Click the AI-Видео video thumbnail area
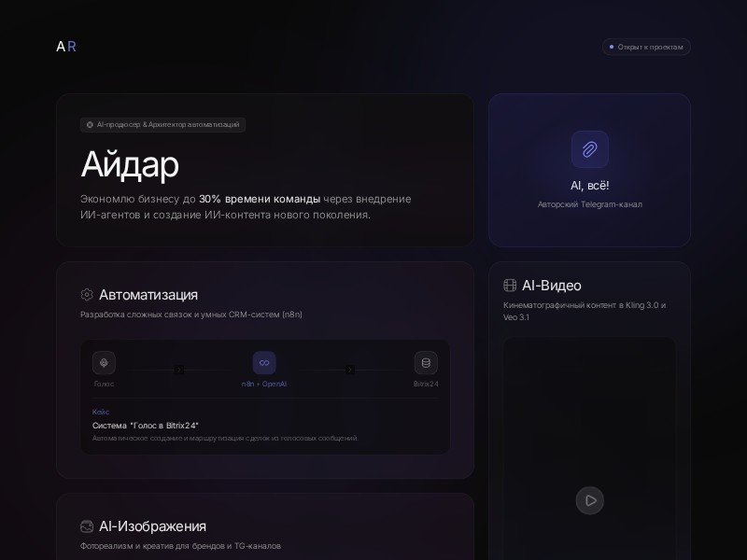The image size is (747, 560). click(x=590, y=449)
